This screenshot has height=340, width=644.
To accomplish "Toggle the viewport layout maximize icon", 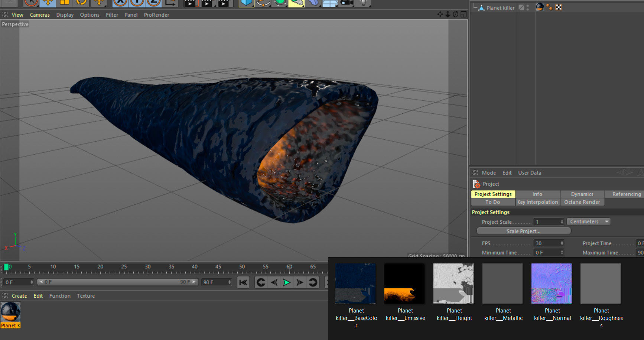I will pyautogui.click(x=464, y=14).
